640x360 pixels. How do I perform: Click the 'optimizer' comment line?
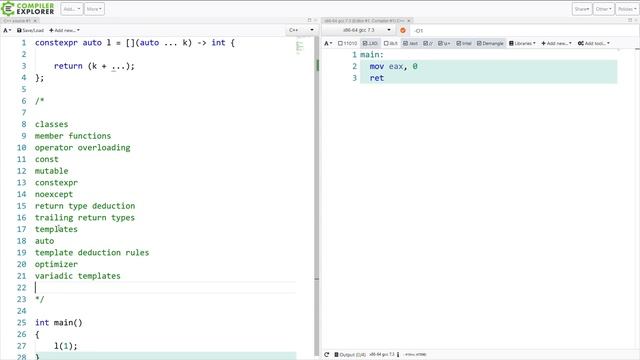pos(56,264)
